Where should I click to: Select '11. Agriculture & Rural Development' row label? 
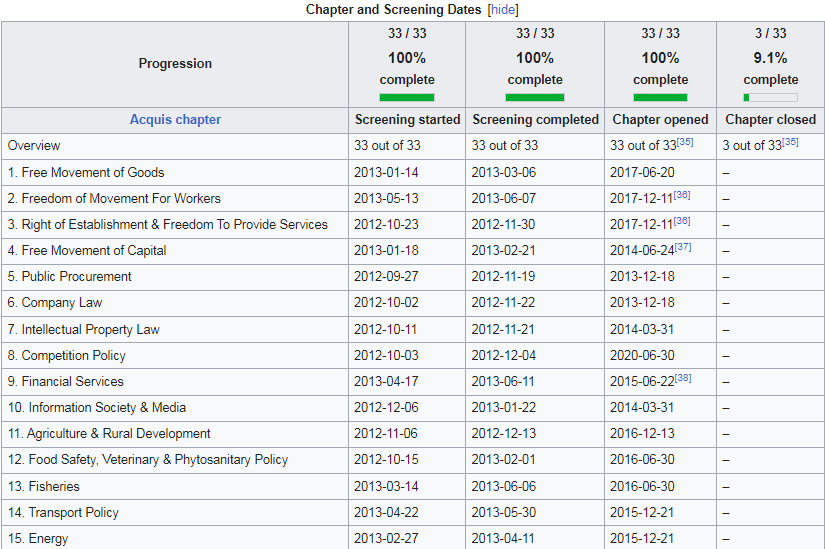click(x=109, y=434)
